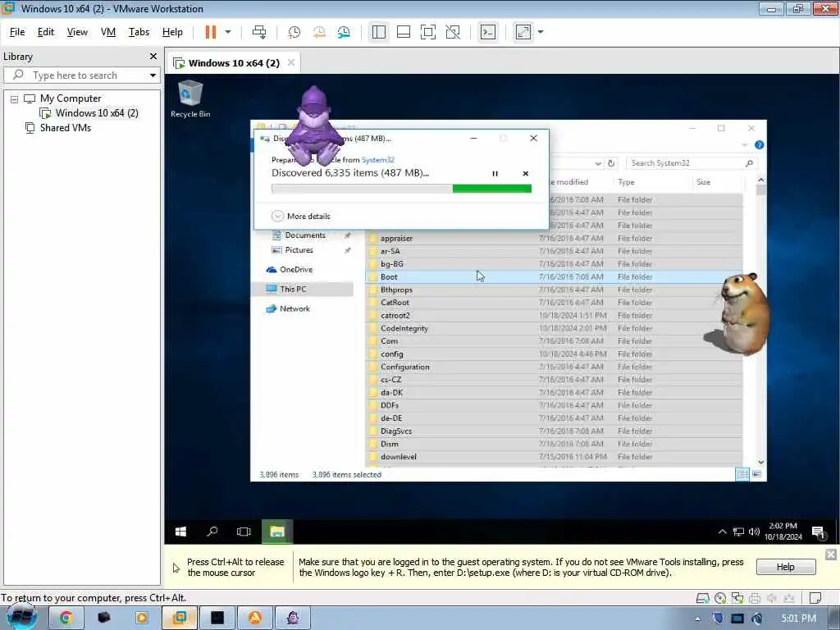Open Documents in Explorer quick access

pyautogui.click(x=305, y=235)
